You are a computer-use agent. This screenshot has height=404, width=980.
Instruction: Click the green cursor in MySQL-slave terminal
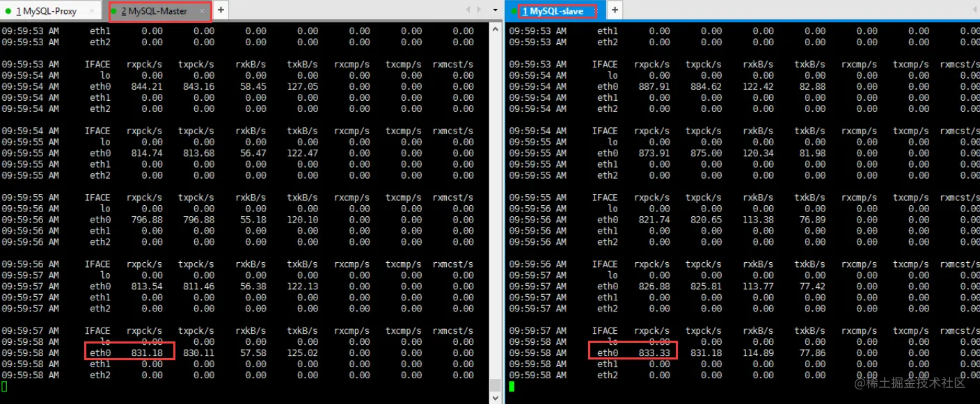512,386
